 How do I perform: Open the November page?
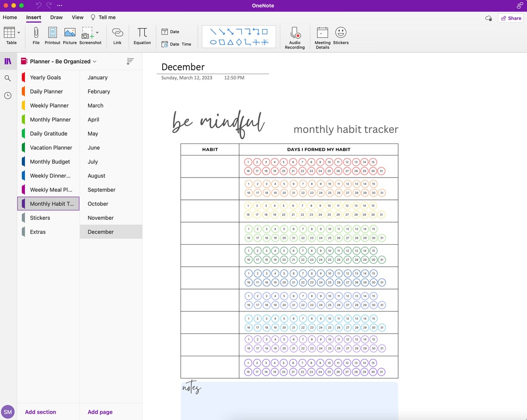point(100,217)
